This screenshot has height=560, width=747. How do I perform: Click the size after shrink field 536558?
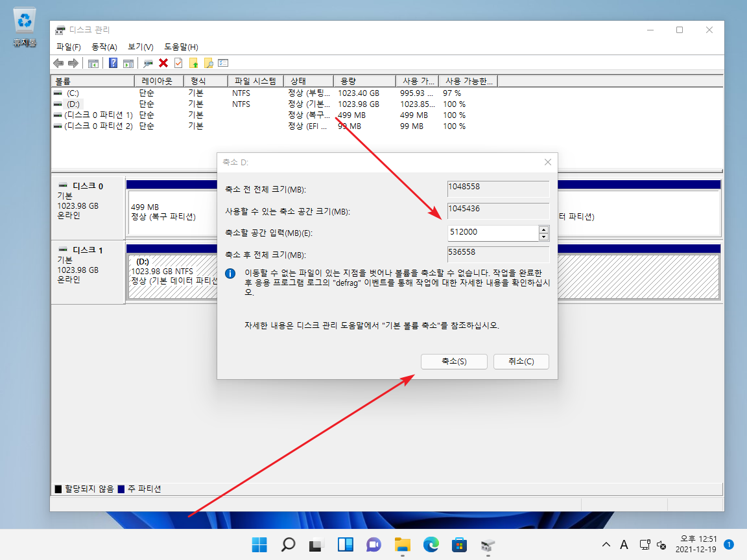click(x=498, y=254)
